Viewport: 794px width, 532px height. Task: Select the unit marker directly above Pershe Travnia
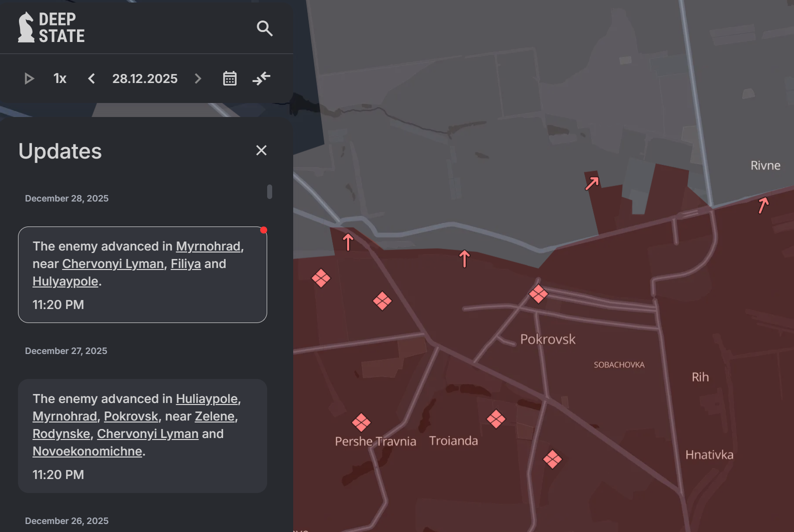[361, 422]
